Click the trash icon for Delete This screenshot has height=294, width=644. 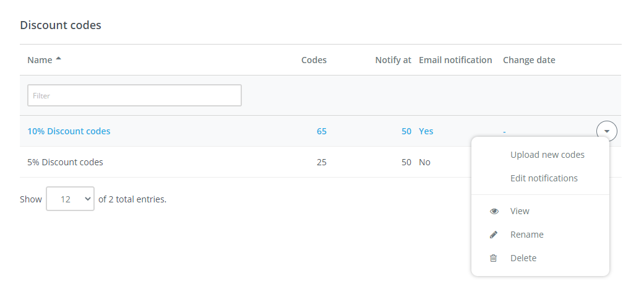click(494, 258)
